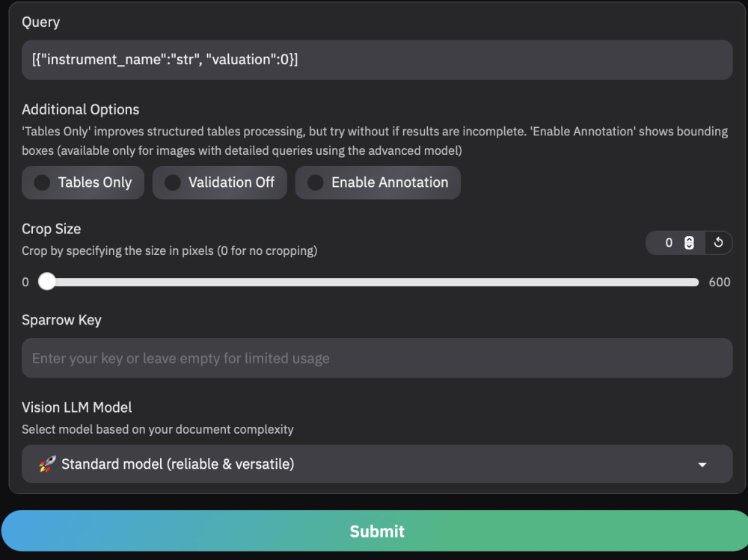Click the Crop Size slider handle
The height and width of the screenshot is (560, 748).
click(46, 281)
